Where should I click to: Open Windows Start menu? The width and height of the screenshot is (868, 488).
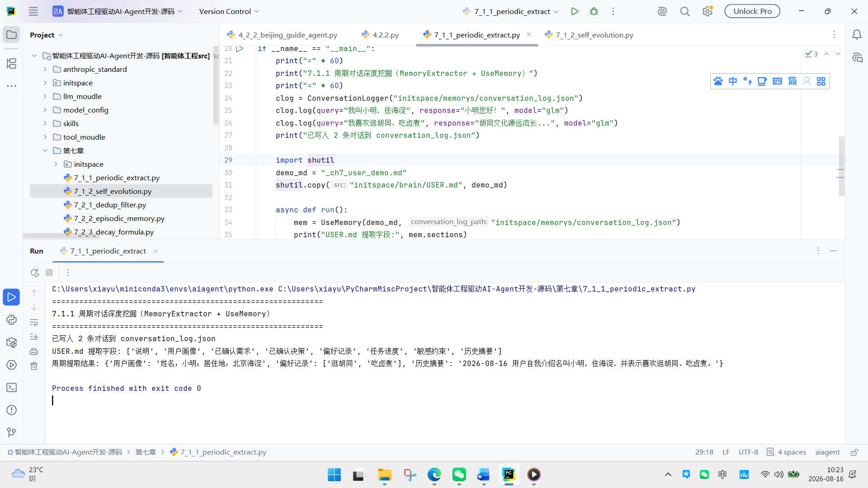coord(334,474)
